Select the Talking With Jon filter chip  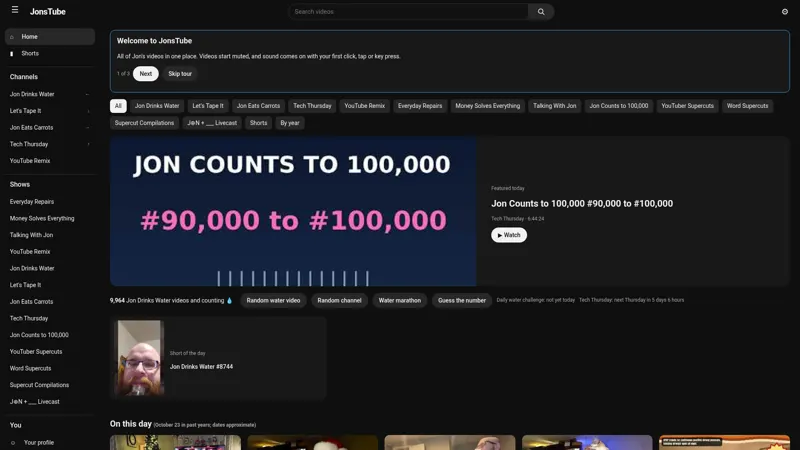555,106
